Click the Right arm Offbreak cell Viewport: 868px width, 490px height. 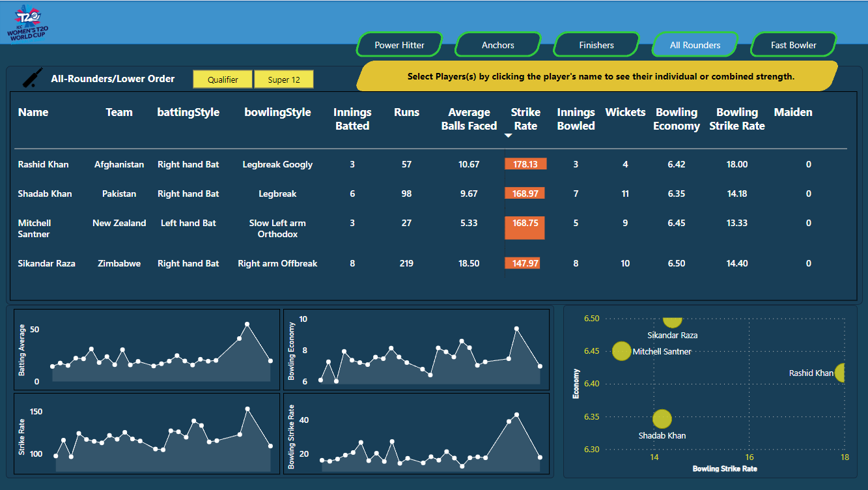click(277, 263)
